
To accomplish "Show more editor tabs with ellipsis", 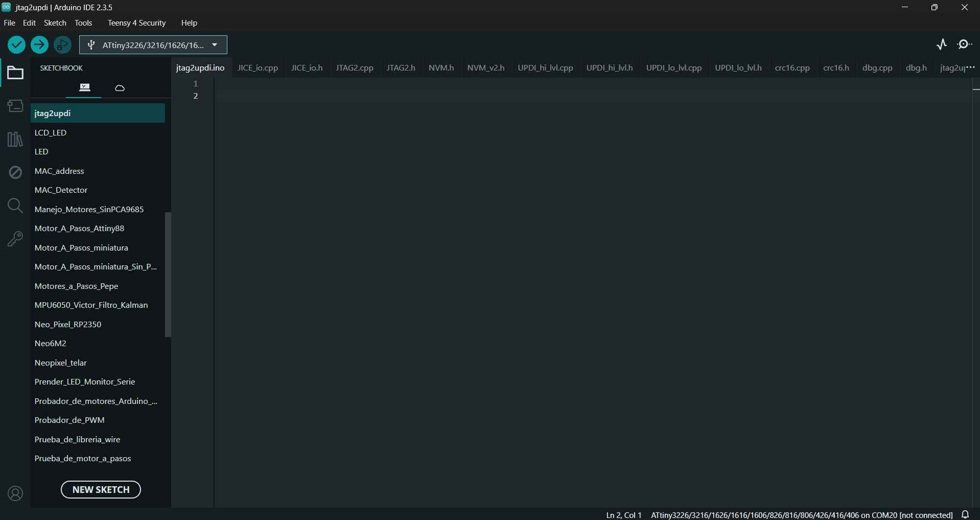I will click(971, 67).
